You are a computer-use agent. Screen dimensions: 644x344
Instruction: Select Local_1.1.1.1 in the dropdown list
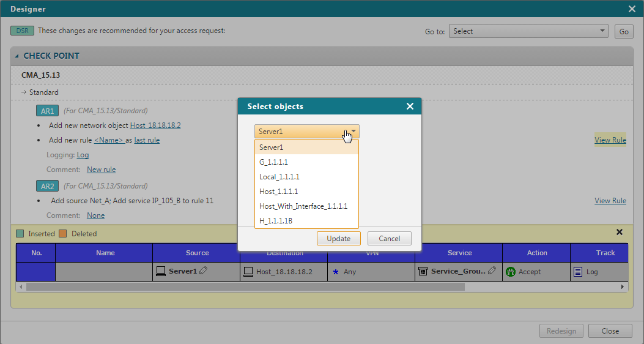[279, 177]
